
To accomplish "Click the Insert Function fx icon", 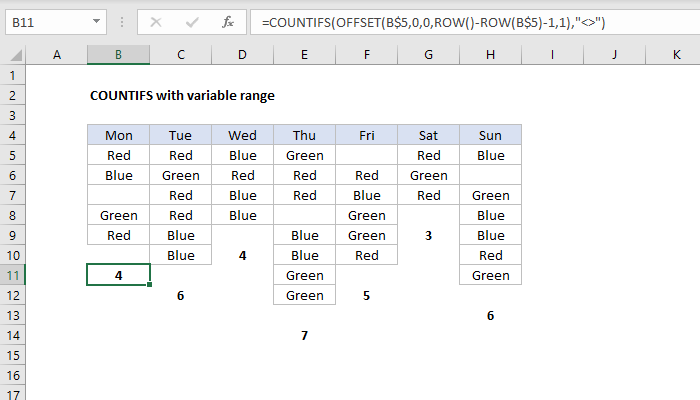I will click(228, 20).
